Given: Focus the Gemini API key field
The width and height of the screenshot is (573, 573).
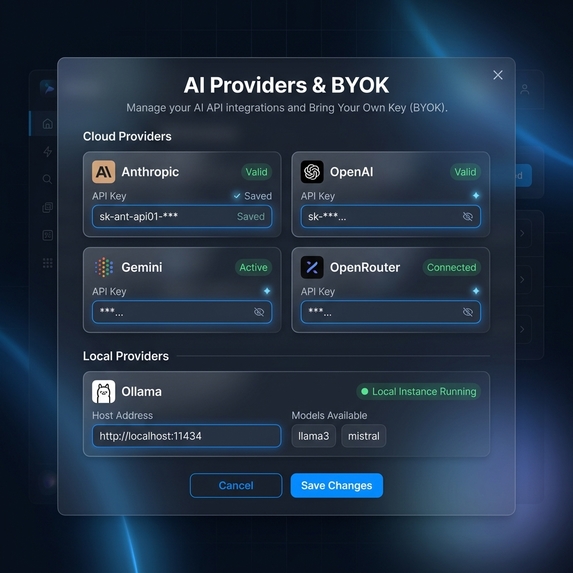Looking at the screenshot, I should click(182, 312).
